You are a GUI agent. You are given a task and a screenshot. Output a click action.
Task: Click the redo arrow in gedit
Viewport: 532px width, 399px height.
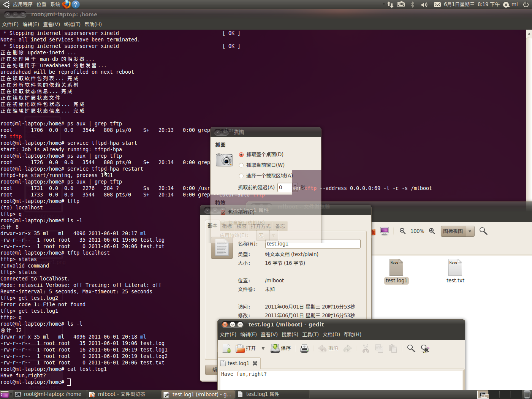348,348
